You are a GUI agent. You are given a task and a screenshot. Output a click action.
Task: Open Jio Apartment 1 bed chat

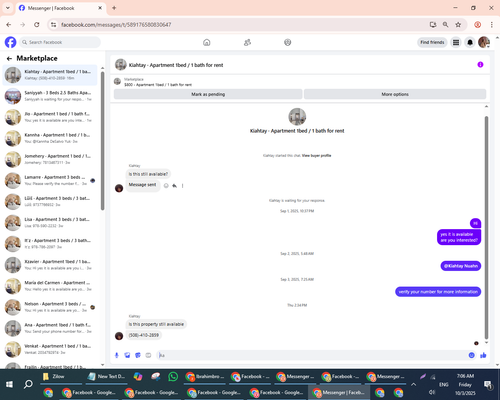pyautogui.click(x=50, y=117)
